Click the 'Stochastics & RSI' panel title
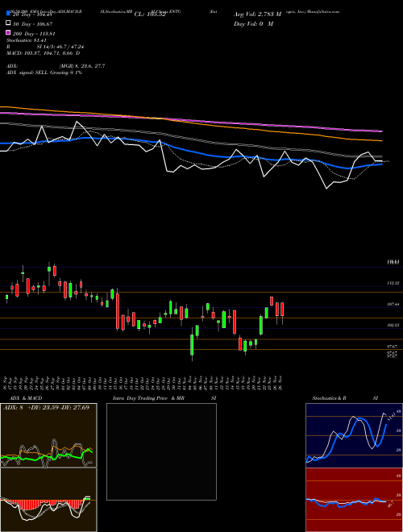This screenshot has height=532, width=403. (x=345, y=398)
